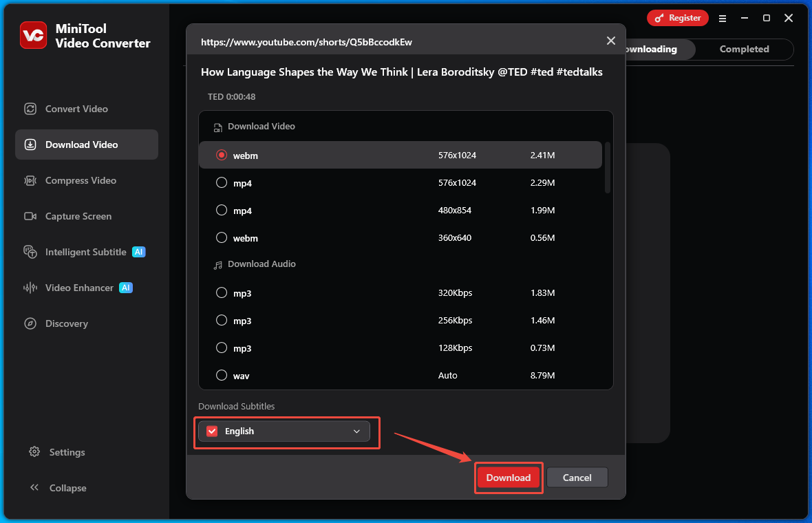Click the Download Video sidebar icon
The width and height of the screenshot is (812, 523).
click(30, 145)
